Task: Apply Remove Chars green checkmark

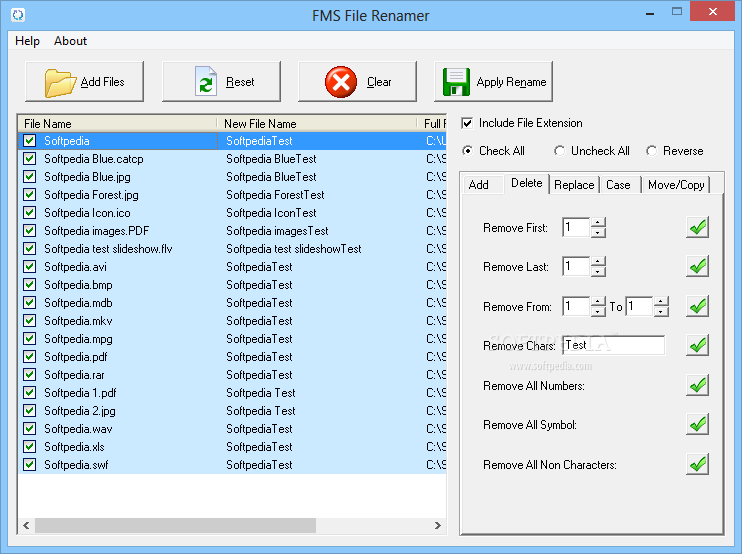Action: click(x=697, y=345)
